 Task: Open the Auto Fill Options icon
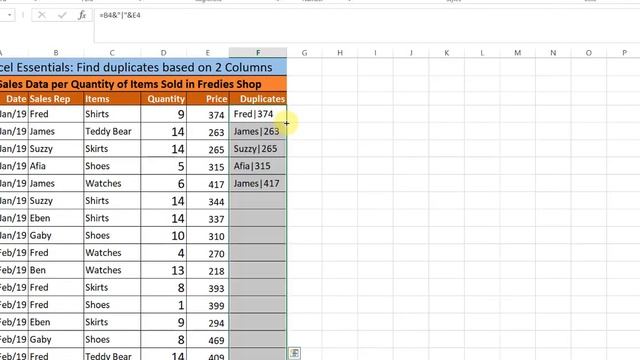pos(294,353)
